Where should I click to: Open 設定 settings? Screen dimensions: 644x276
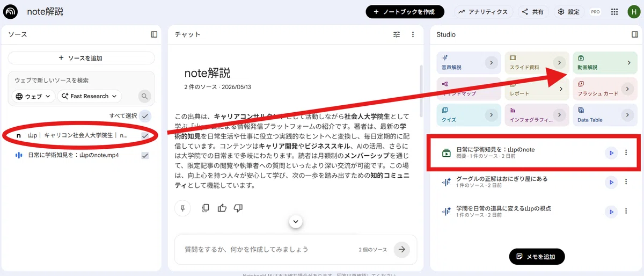pos(568,12)
